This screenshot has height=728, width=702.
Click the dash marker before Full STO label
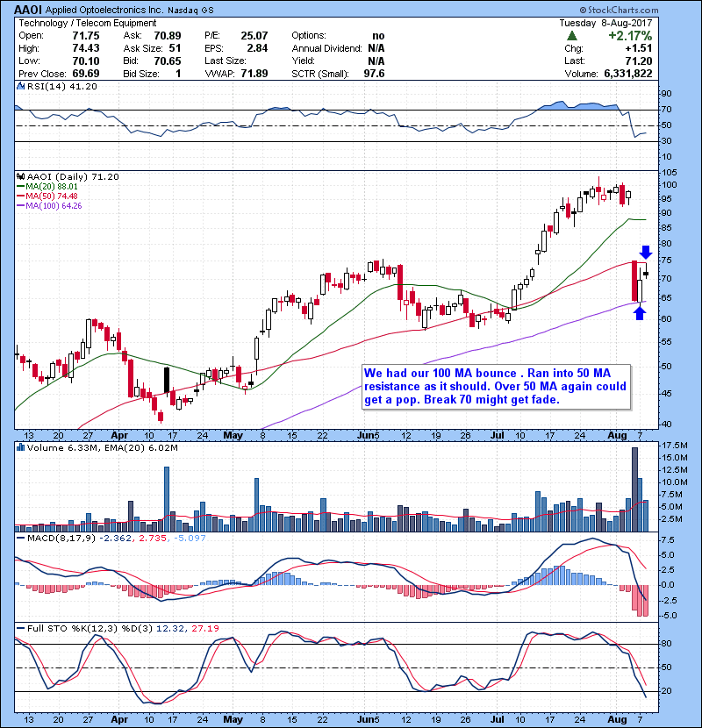(x=21, y=628)
